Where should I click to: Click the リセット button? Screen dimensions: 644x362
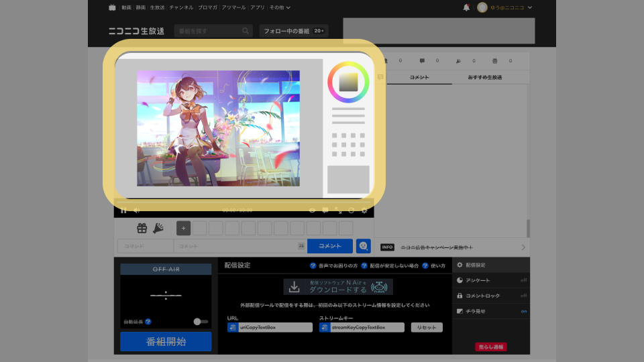click(x=427, y=327)
